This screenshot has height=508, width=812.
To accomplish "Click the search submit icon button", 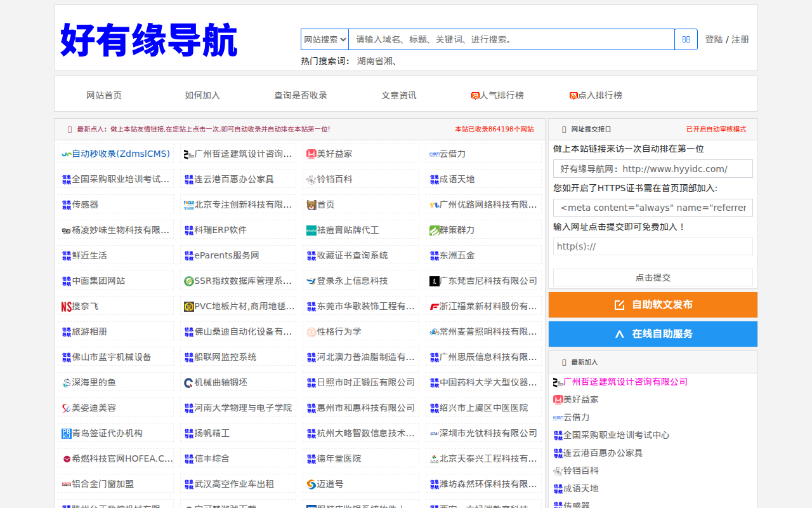I will coord(686,39).
